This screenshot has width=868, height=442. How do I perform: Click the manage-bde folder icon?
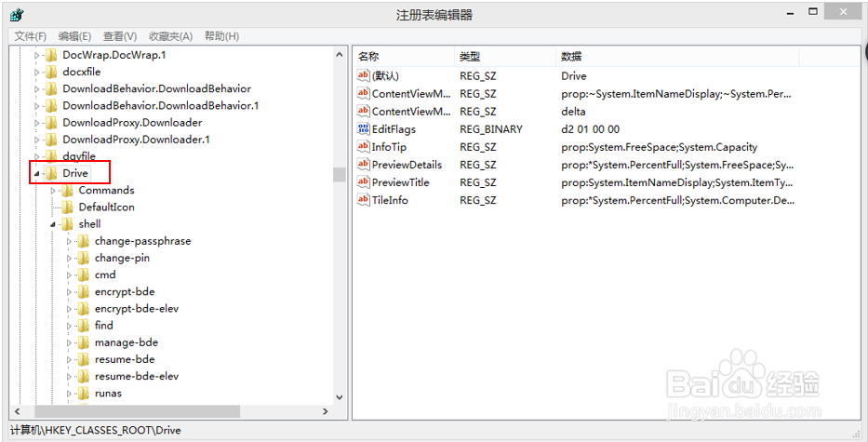[x=84, y=342]
